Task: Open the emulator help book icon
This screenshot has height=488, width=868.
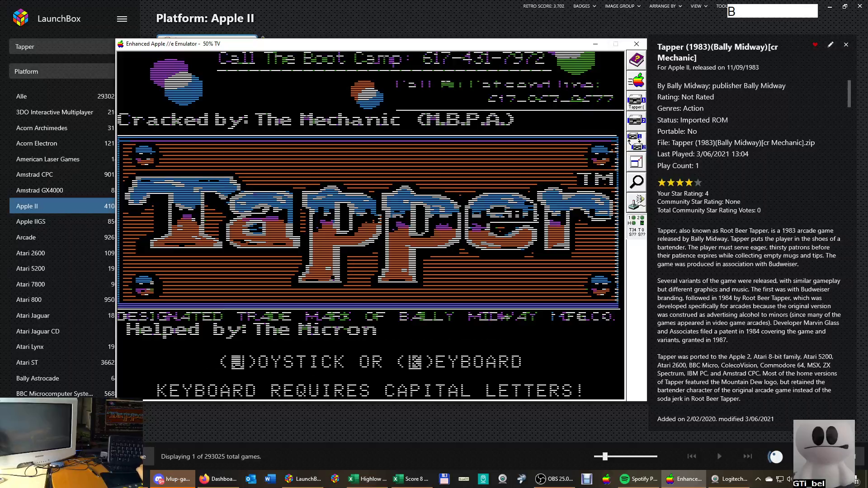Action: (x=636, y=60)
